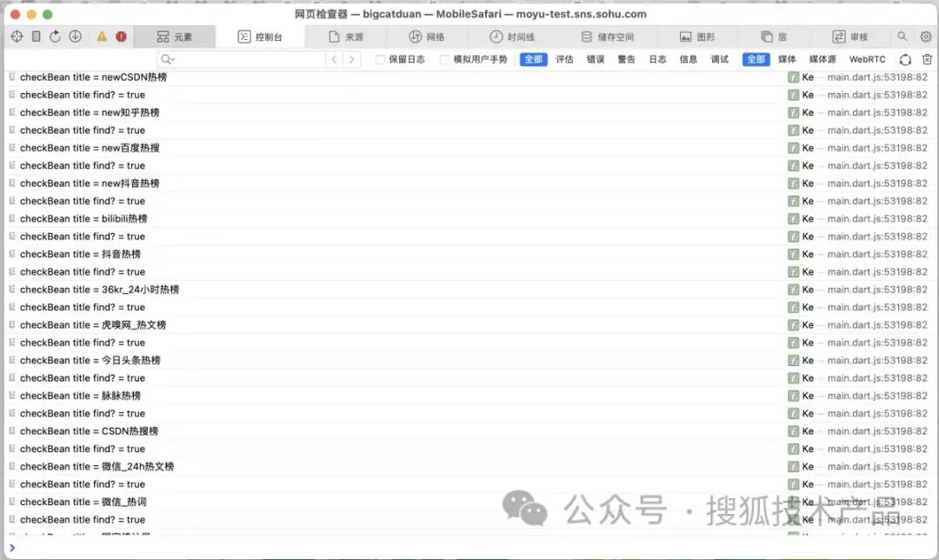Show the 储存空间 tab
This screenshot has width=939, height=560.
[607, 37]
